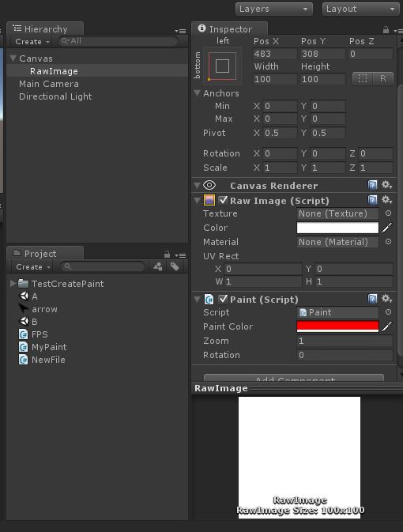Edit the Width field
The height and width of the screenshot is (532, 403).
point(275,79)
